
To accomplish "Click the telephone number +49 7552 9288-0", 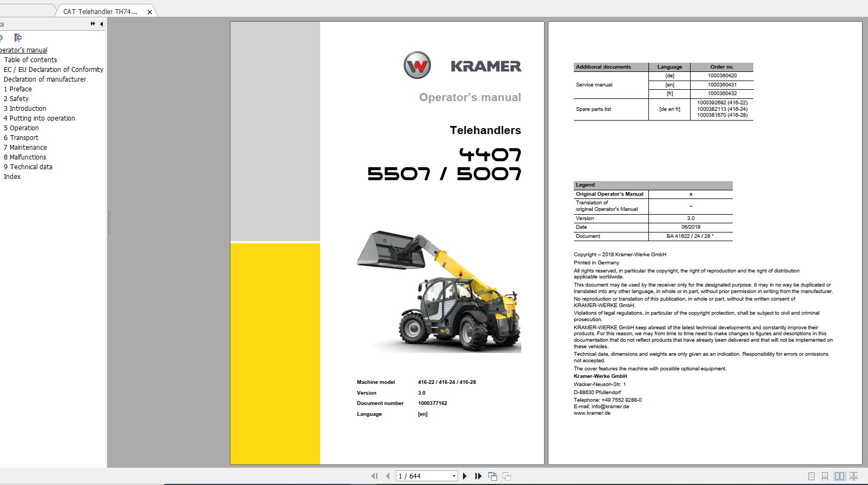I will click(621, 400).
